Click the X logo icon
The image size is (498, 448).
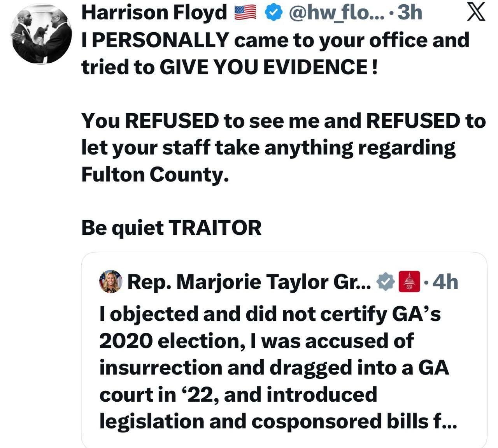click(475, 11)
